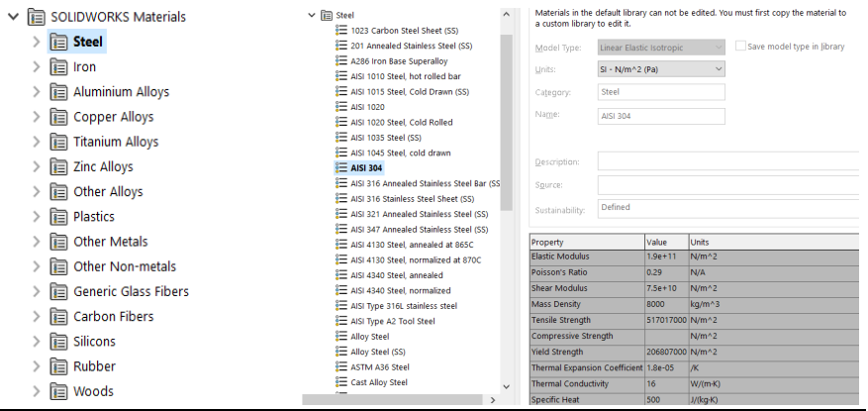Select AISI 4340 Steel, normalized
Screen dimensions: 868x411
coord(400,290)
